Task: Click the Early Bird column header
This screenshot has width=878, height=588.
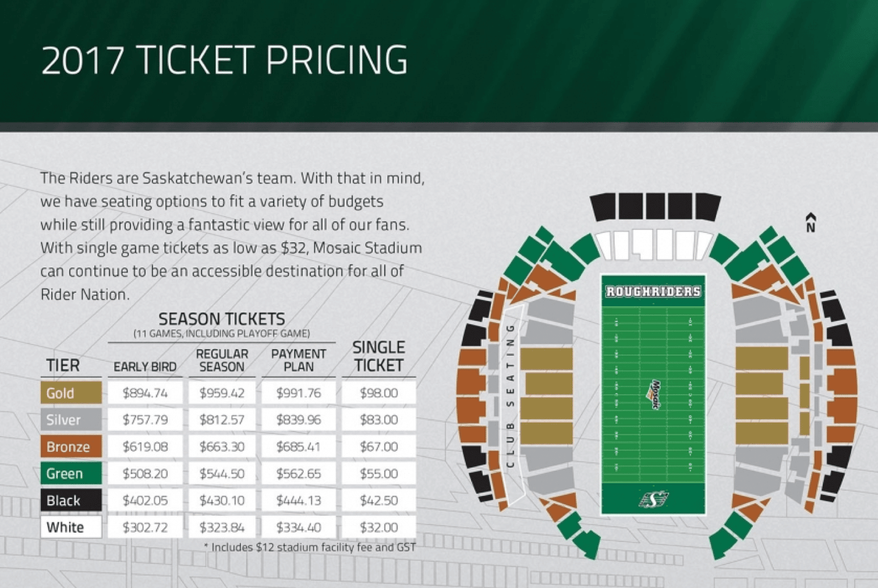Action: [145, 367]
